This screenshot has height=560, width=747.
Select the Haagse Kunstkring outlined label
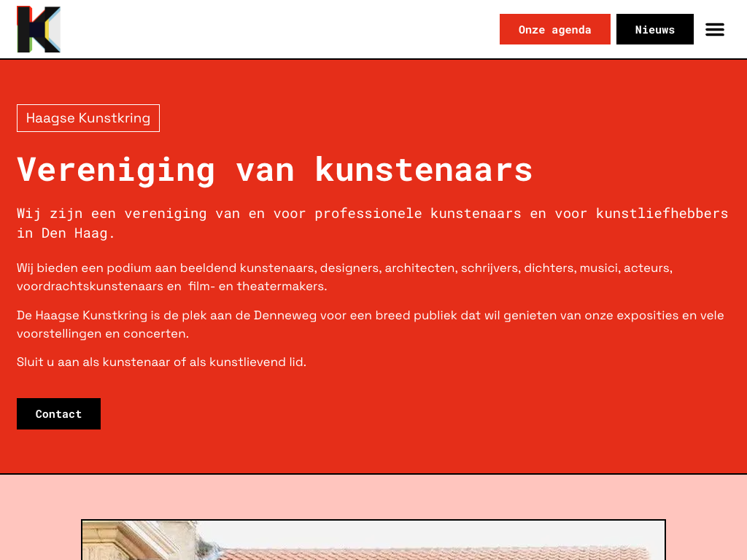[88, 118]
